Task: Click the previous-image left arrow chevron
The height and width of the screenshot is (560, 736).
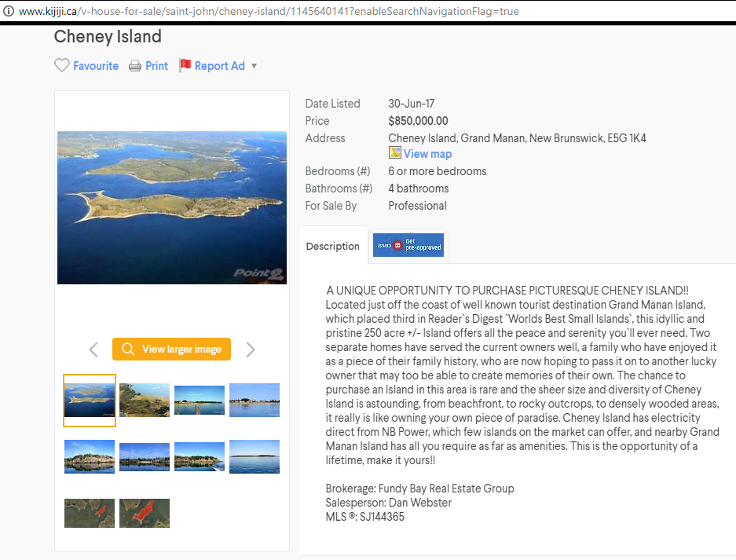Action: click(93, 349)
